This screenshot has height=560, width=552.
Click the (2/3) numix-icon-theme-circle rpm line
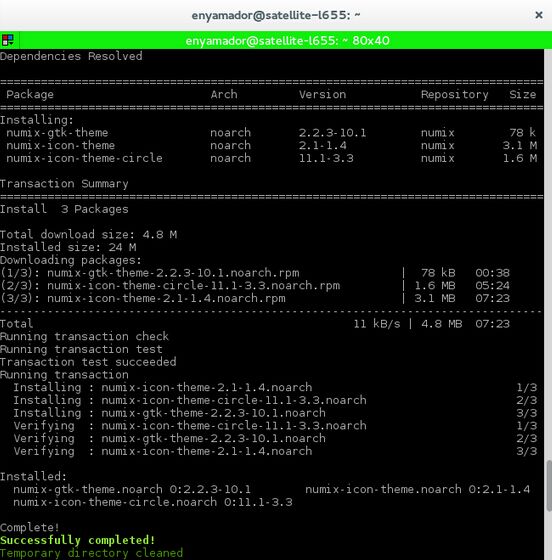255,286
